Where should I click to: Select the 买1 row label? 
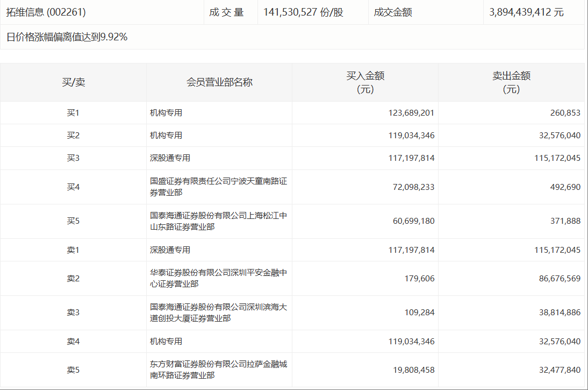(73, 113)
